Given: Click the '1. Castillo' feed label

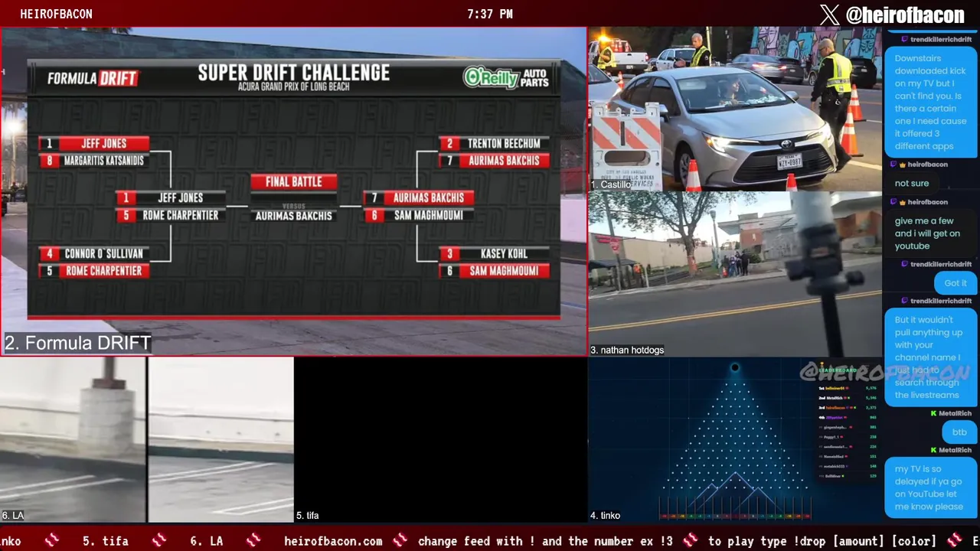Looking at the screenshot, I should pos(610,184).
